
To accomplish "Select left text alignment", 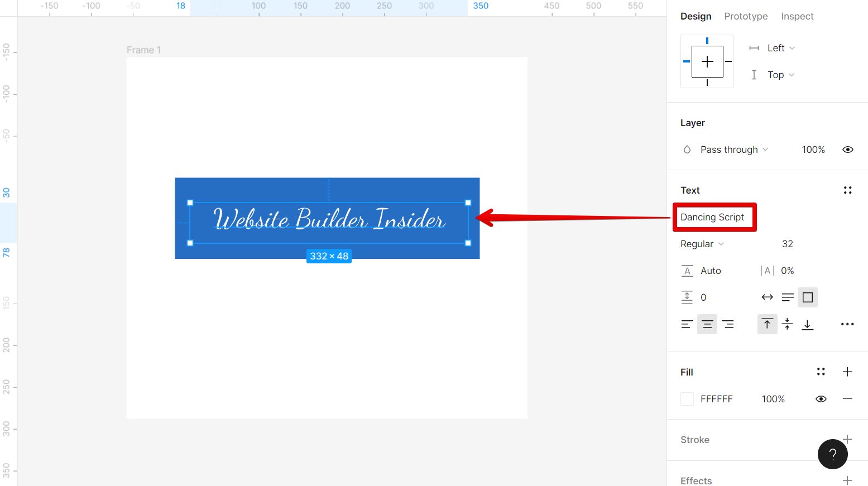I will click(687, 324).
